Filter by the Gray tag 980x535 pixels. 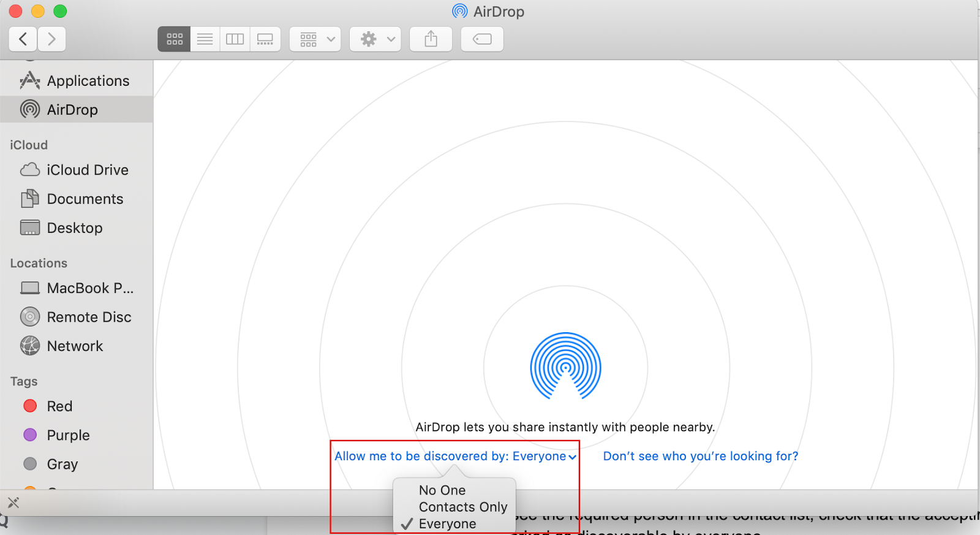click(77, 464)
